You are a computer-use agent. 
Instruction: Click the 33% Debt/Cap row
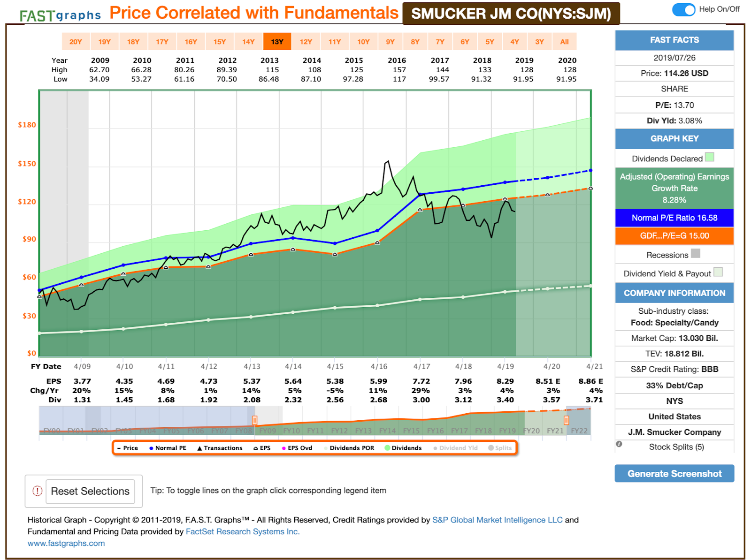click(674, 386)
